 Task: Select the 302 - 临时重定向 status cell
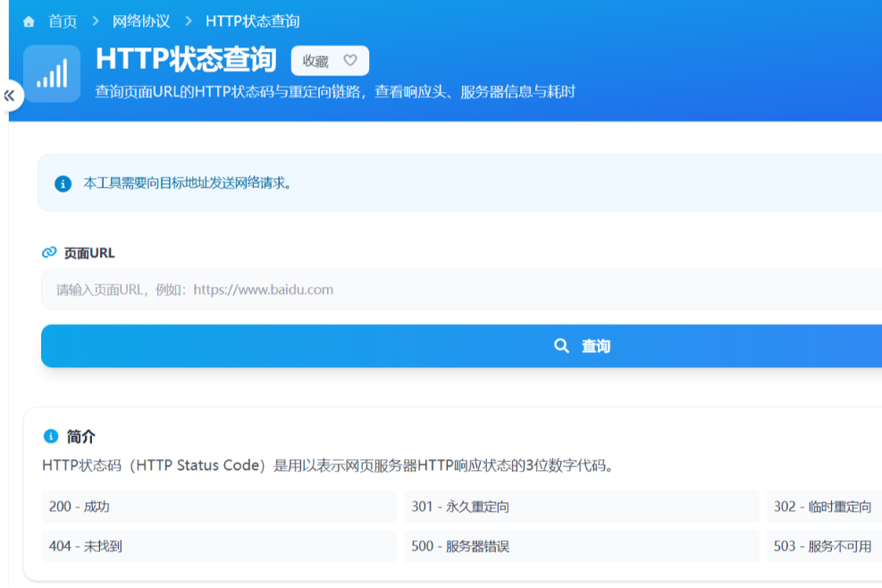(825, 507)
